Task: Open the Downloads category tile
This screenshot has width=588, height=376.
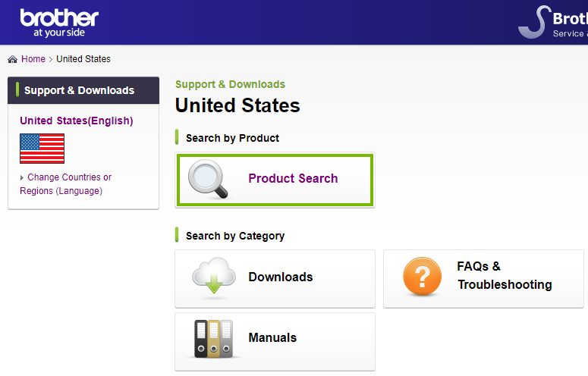Action: 275,279
